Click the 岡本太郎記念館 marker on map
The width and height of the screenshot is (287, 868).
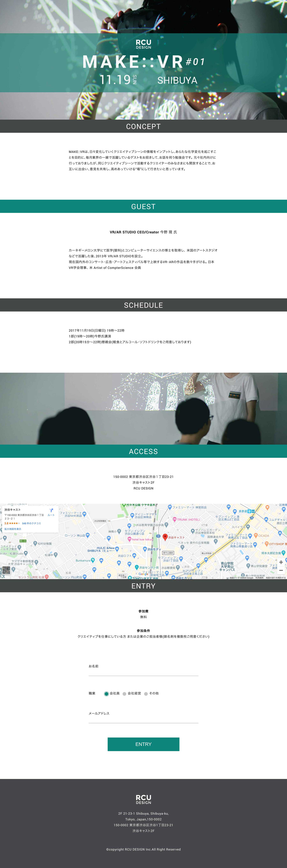(x=283, y=553)
